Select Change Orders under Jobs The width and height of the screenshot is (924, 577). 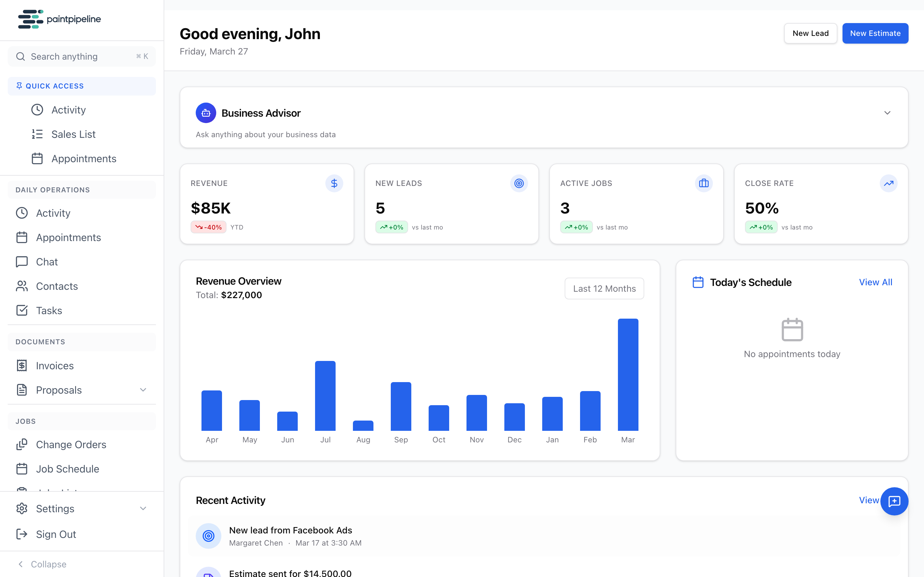pyautogui.click(x=71, y=444)
